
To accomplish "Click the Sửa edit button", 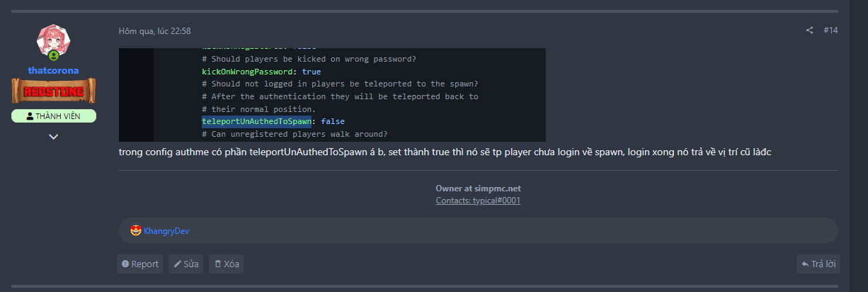I will [186, 264].
